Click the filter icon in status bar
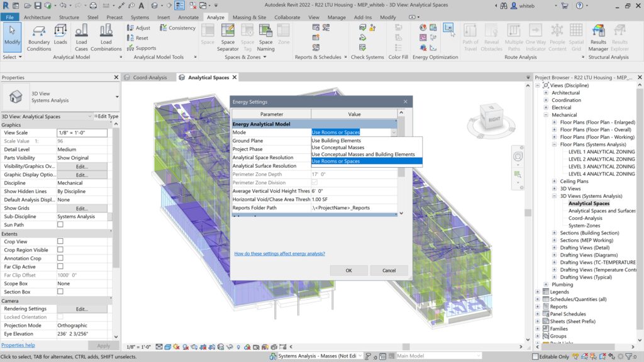644x362 pixels. pos(629,356)
